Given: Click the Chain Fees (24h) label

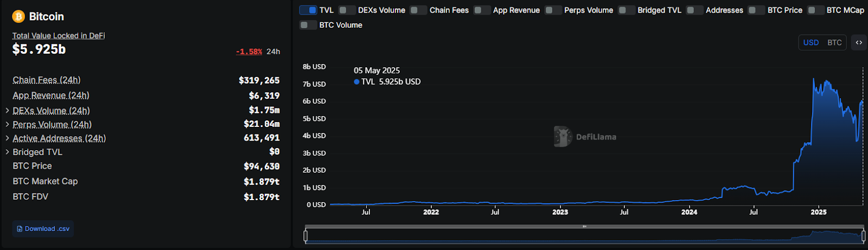Looking at the screenshot, I should (x=47, y=80).
